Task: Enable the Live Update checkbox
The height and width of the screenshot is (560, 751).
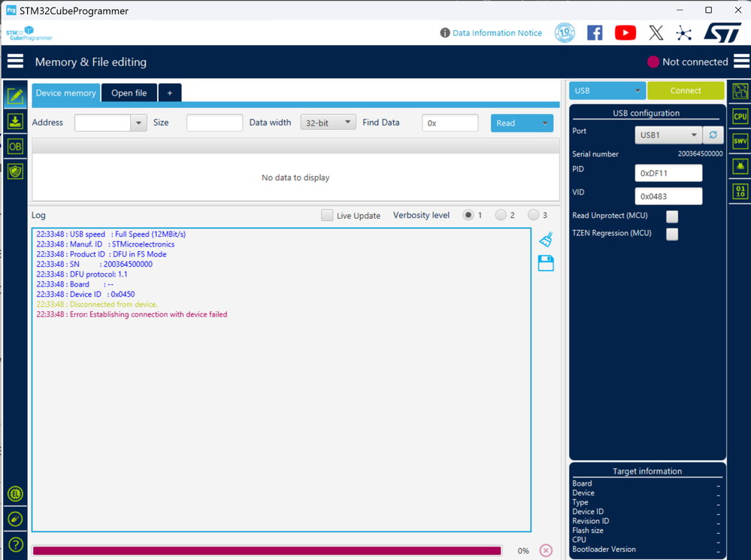Action: coord(327,215)
